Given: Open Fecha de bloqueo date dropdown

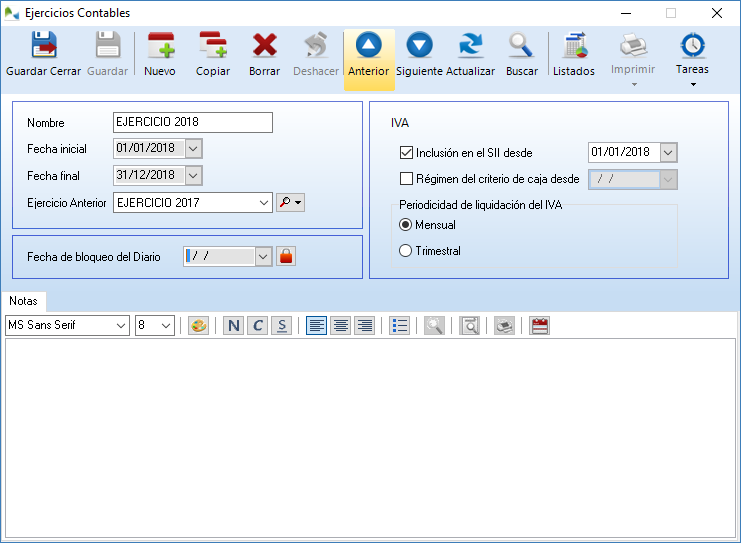Looking at the screenshot, I should pyautogui.click(x=263, y=257).
